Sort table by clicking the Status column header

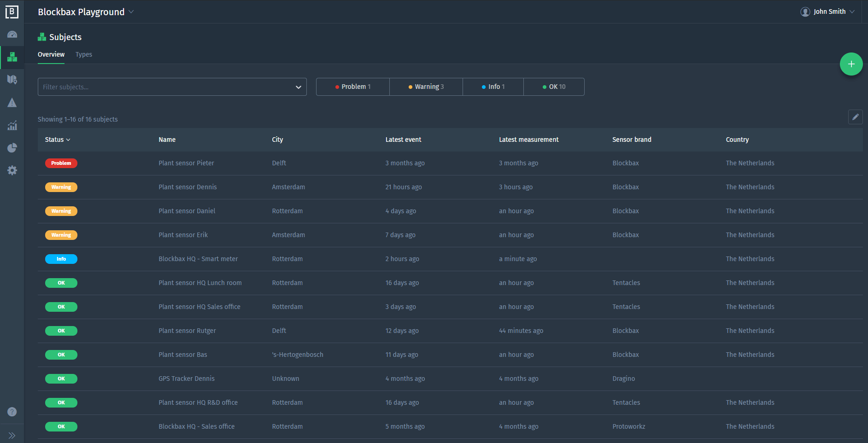(57, 140)
